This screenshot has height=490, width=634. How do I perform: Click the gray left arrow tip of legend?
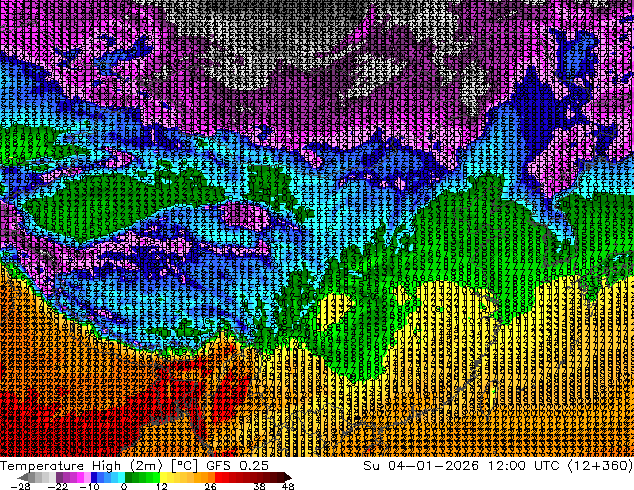(23, 477)
